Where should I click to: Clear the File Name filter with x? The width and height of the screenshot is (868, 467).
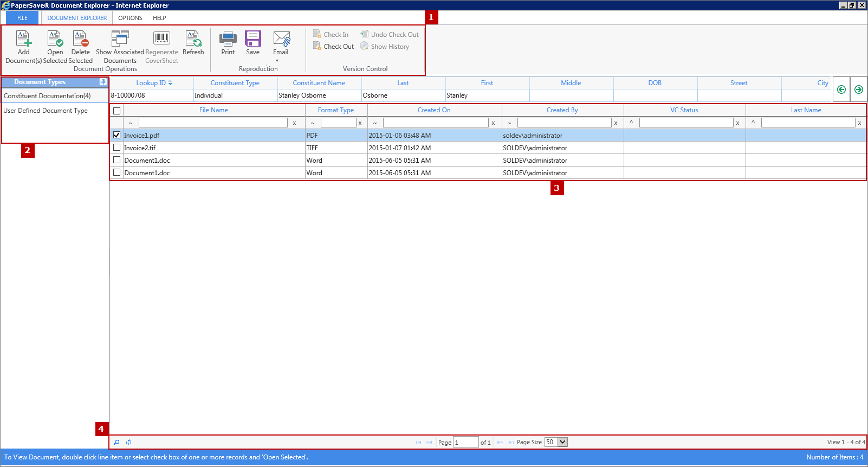point(294,123)
